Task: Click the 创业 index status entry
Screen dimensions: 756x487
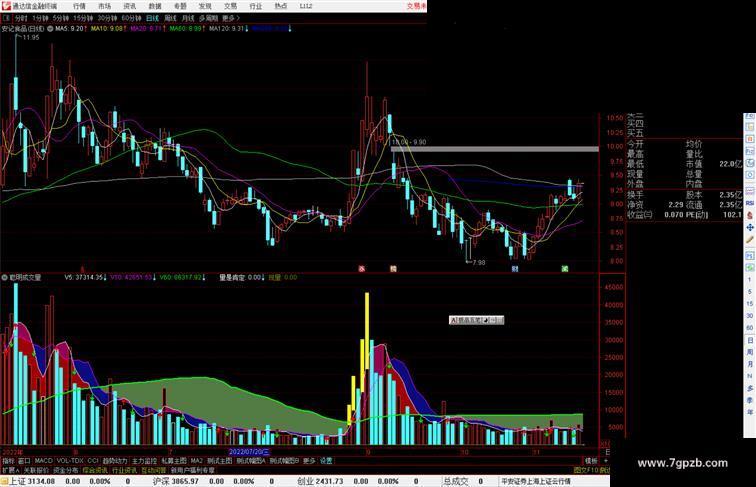Action: [320, 481]
